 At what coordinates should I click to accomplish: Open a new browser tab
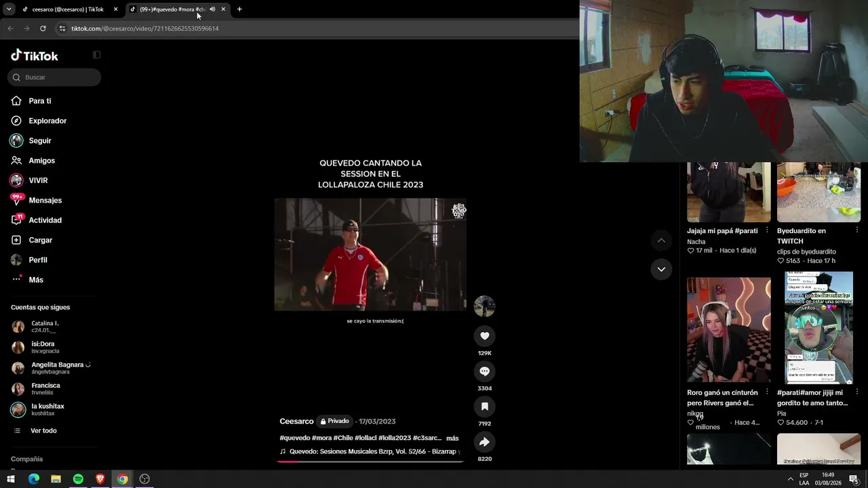[239, 9]
